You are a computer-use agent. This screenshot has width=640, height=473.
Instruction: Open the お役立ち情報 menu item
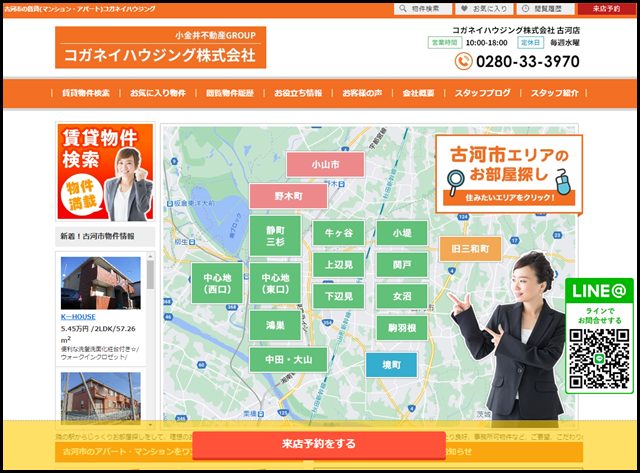[x=298, y=93]
